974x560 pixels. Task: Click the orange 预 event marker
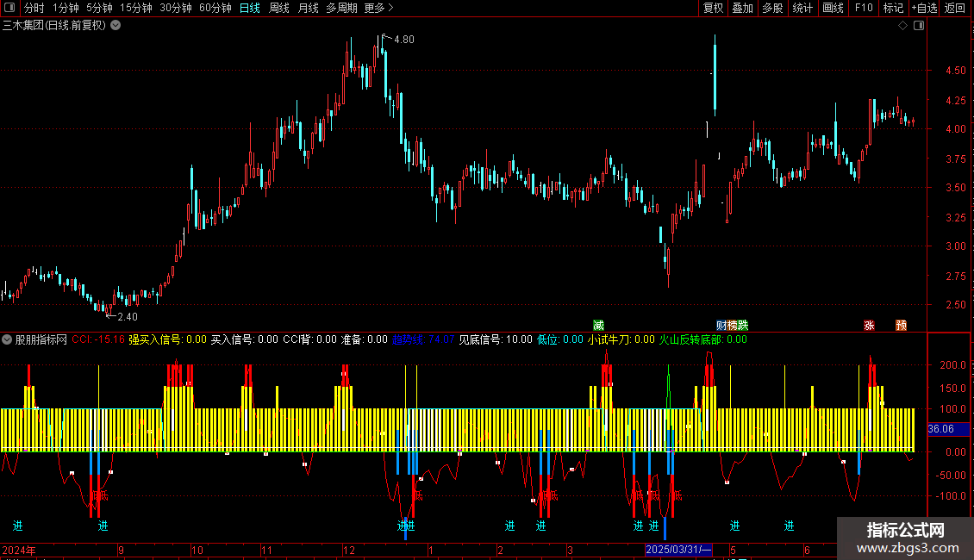point(902,326)
